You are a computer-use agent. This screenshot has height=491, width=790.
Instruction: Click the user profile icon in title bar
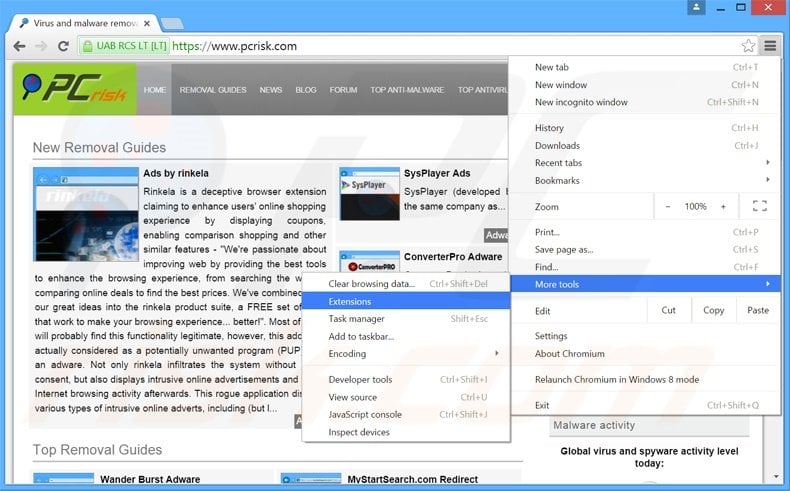[x=696, y=7]
